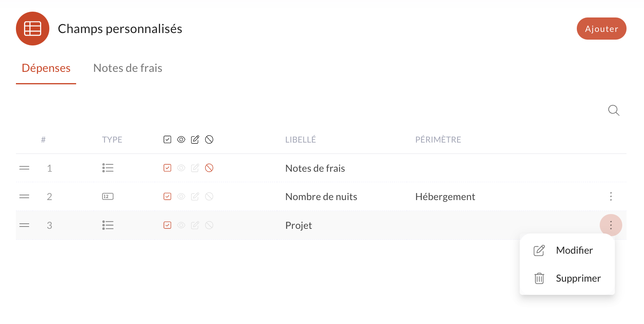Switch to the Notes de frais tab
This screenshot has width=644, height=324.
pos(128,68)
